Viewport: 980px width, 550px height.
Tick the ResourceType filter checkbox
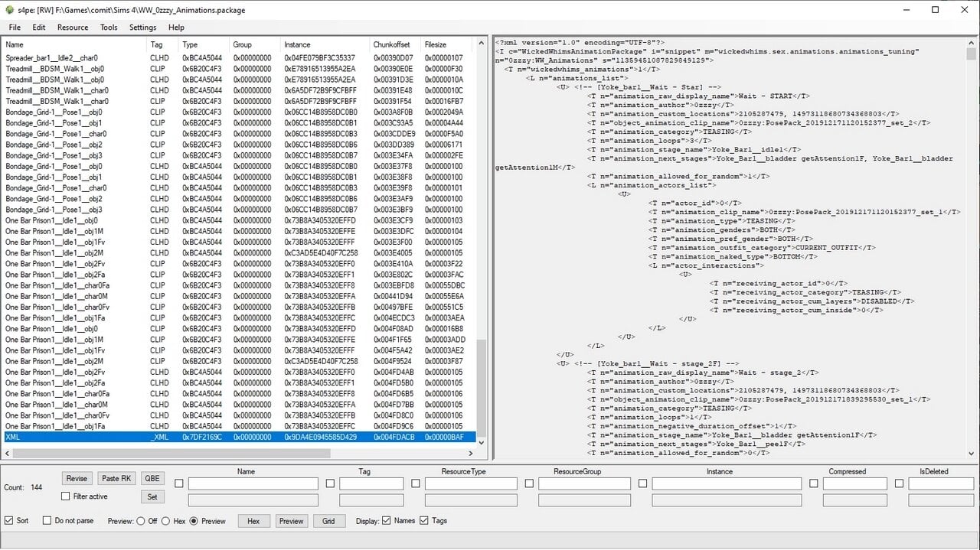416,483
